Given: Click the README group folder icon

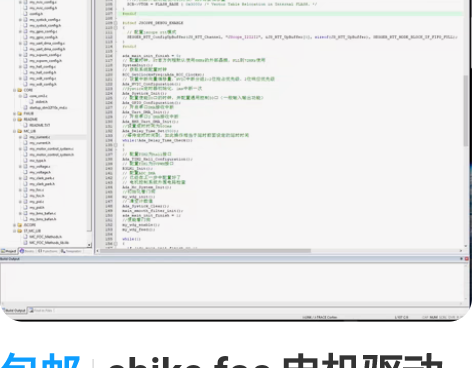Looking at the screenshot, I should [20, 119].
